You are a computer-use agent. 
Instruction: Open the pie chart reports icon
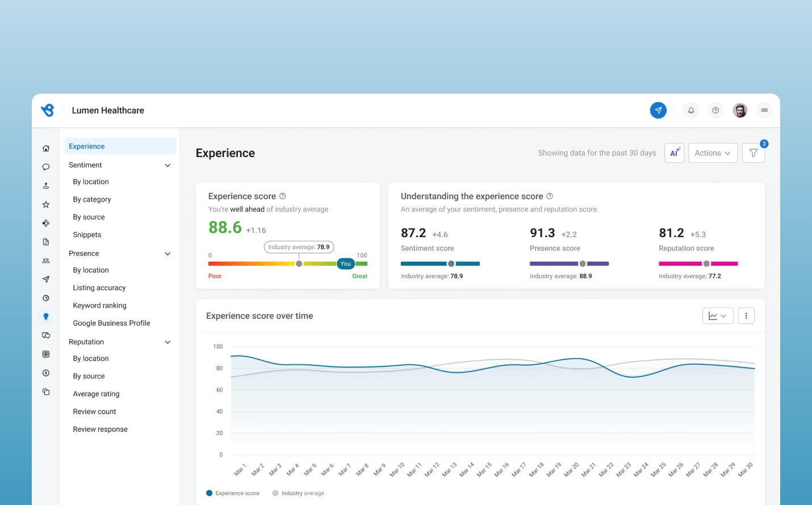click(x=46, y=298)
